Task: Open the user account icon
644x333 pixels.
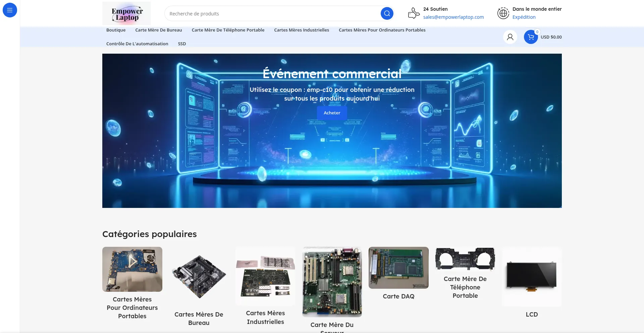Action: coord(510,37)
